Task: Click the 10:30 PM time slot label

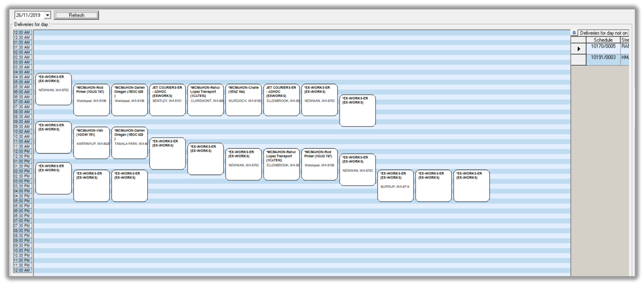Action: pos(22,255)
